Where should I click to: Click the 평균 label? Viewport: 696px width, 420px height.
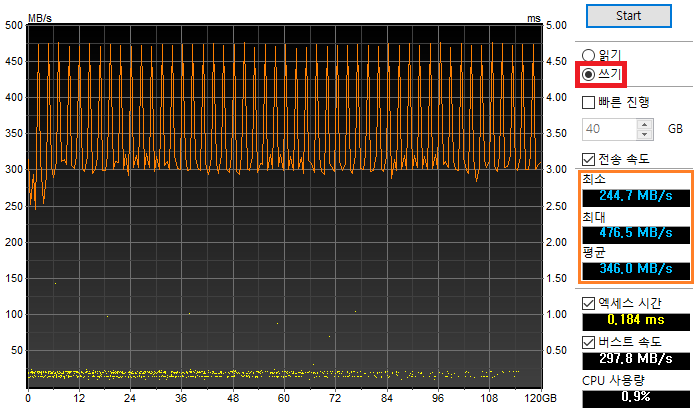click(x=594, y=253)
